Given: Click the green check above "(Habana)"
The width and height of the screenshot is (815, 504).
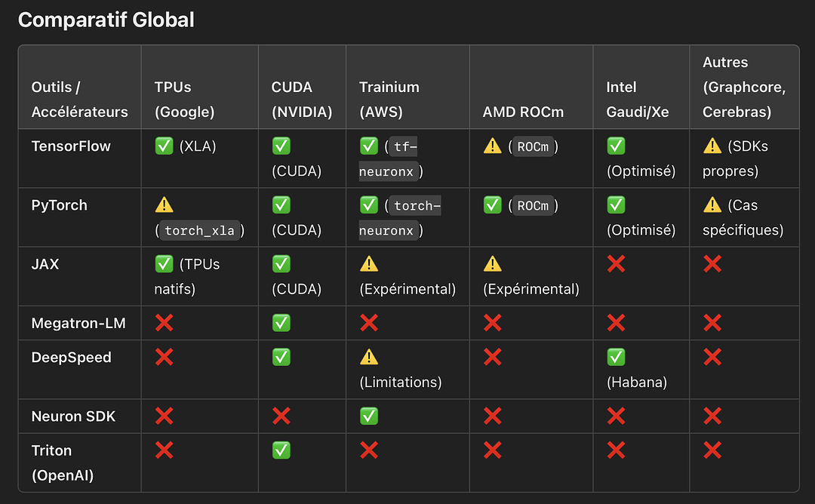Looking at the screenshot, I should 616,357.
